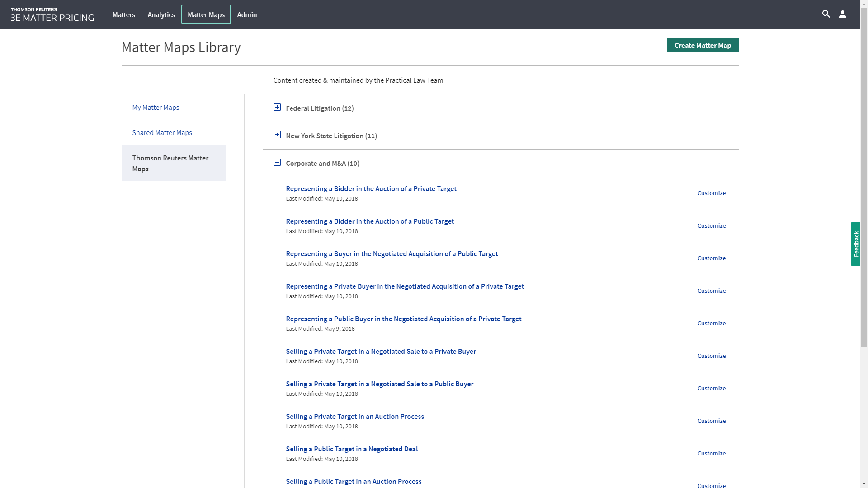Click the 3E Matter Pricing logo
Screen dimensions: 868x488
point(52,14)
